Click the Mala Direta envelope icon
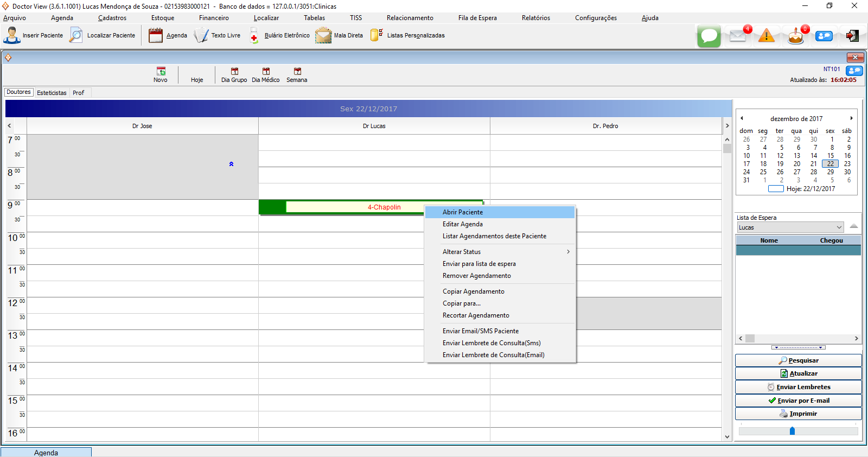Image resolution: width=868 pixels, height=457 pixels. pos(323,36)
